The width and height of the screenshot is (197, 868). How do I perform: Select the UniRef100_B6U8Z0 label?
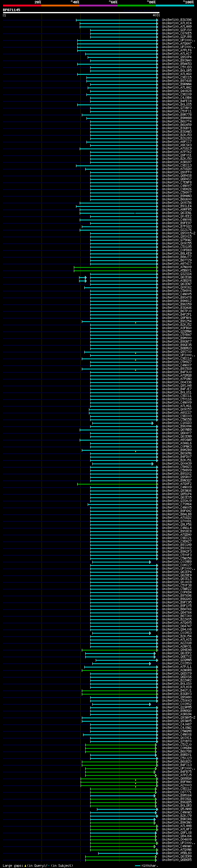[x=177, y=761]
